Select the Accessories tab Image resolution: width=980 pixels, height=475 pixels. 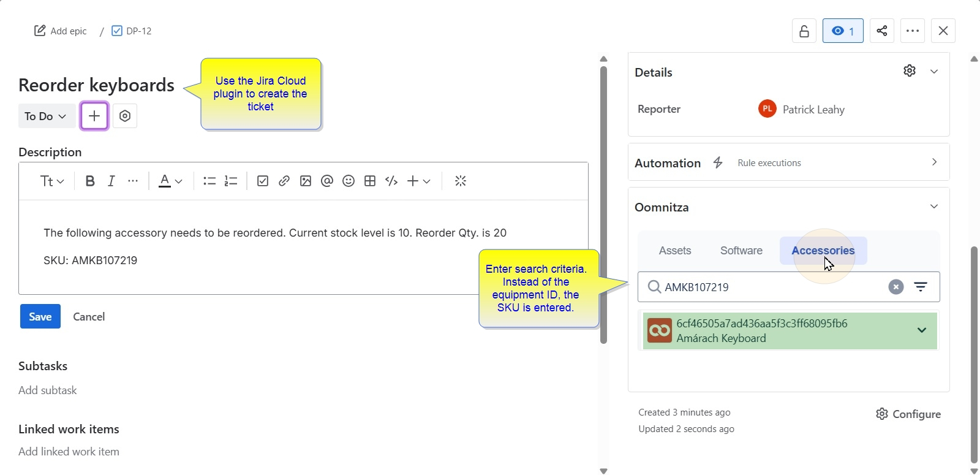point(823,251)
